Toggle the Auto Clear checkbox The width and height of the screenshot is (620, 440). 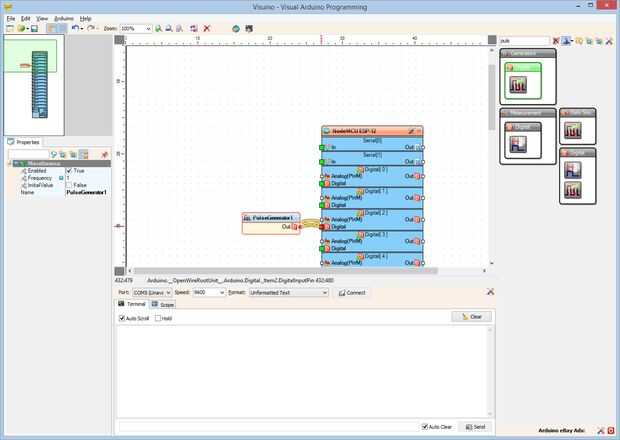(x=425, y=427)
